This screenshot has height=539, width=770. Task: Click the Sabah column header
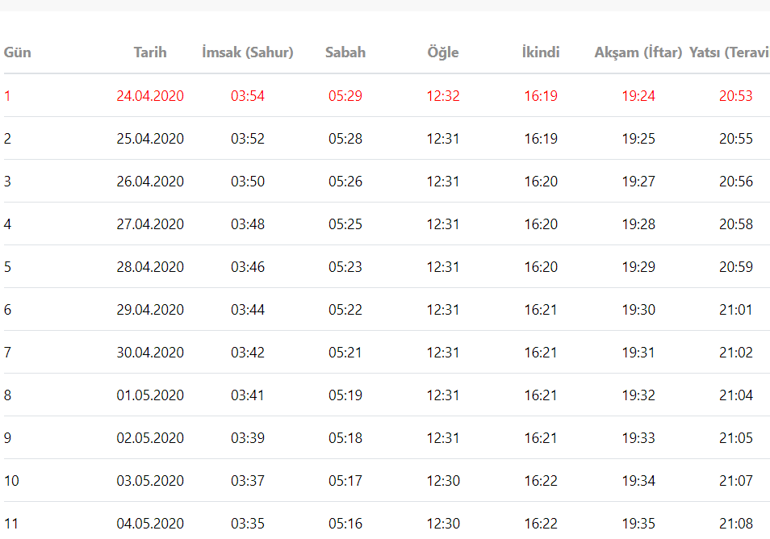tap(345, 52)
